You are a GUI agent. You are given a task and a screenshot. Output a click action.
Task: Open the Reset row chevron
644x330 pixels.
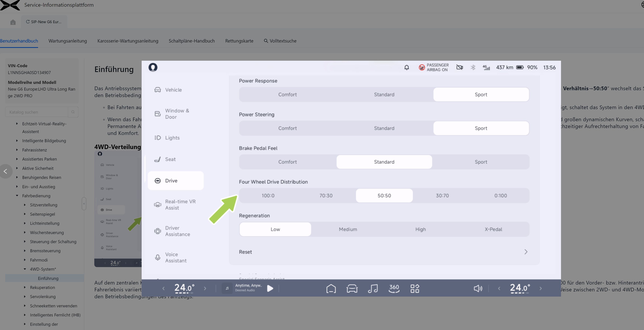click(x=526, y=252)
